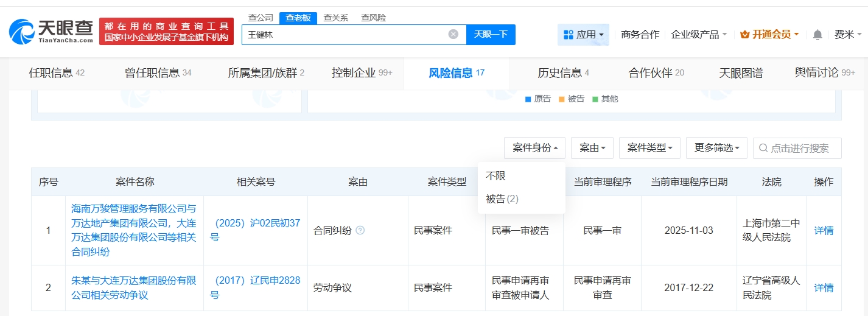Select the 查风险 search tab
The width and height of the screenshot is (868, 316).
373,18
